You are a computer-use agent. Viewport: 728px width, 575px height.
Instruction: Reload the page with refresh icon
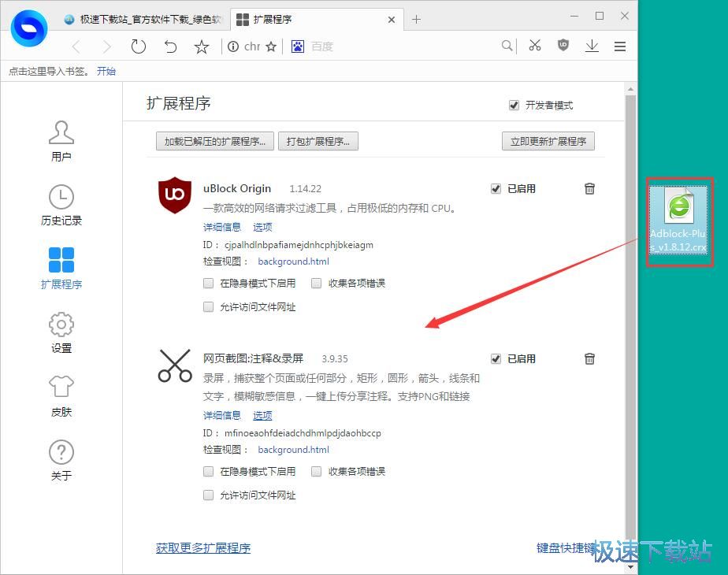[139, 46]
